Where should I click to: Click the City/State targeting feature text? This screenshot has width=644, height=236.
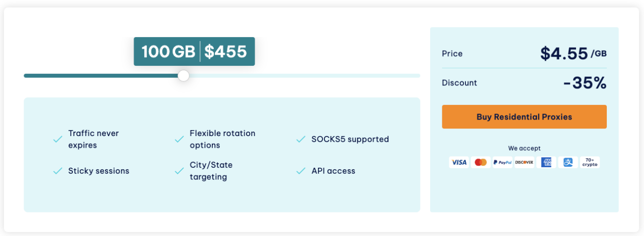(211, 171)
